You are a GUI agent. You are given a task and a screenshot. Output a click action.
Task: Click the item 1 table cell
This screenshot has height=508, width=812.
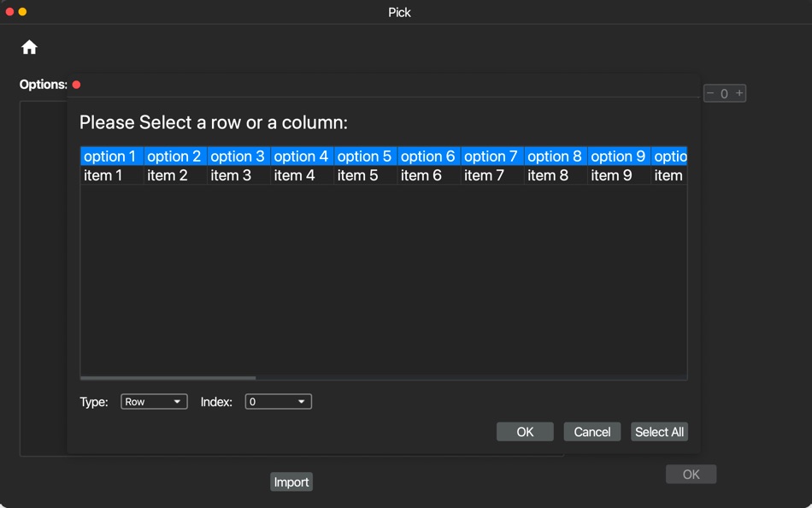[x=110, y=174]
